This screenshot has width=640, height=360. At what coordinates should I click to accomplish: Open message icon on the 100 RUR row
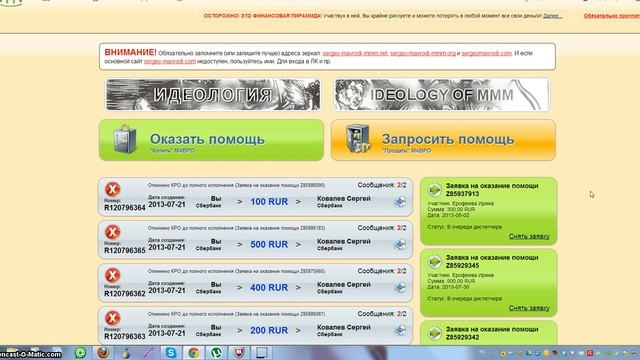coord(400,202)
